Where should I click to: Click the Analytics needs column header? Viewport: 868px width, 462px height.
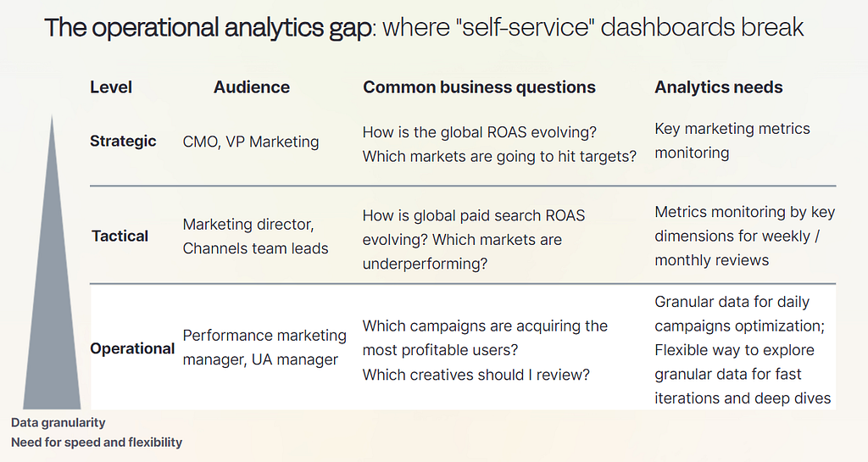pyautogui.click(x=719, y=87)
